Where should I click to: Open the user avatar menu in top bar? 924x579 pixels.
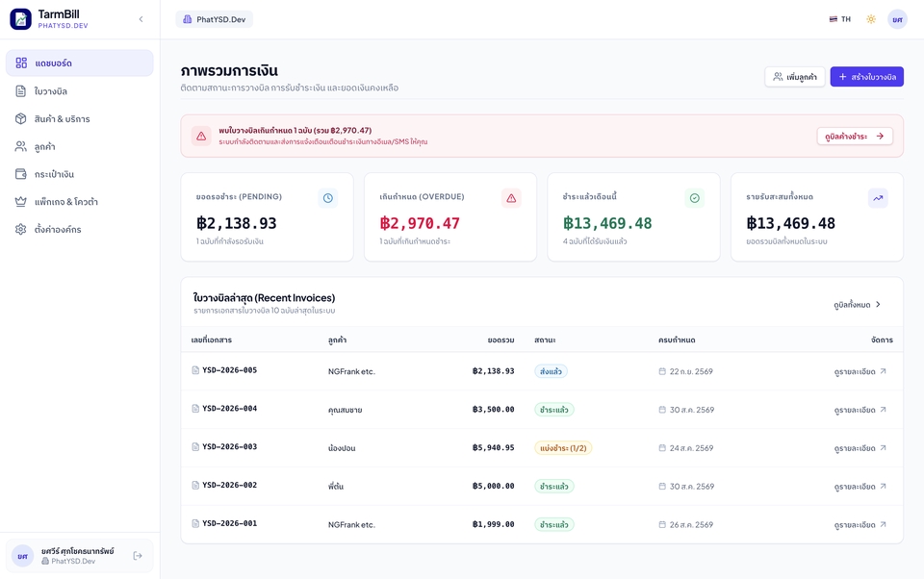(897, 19)
